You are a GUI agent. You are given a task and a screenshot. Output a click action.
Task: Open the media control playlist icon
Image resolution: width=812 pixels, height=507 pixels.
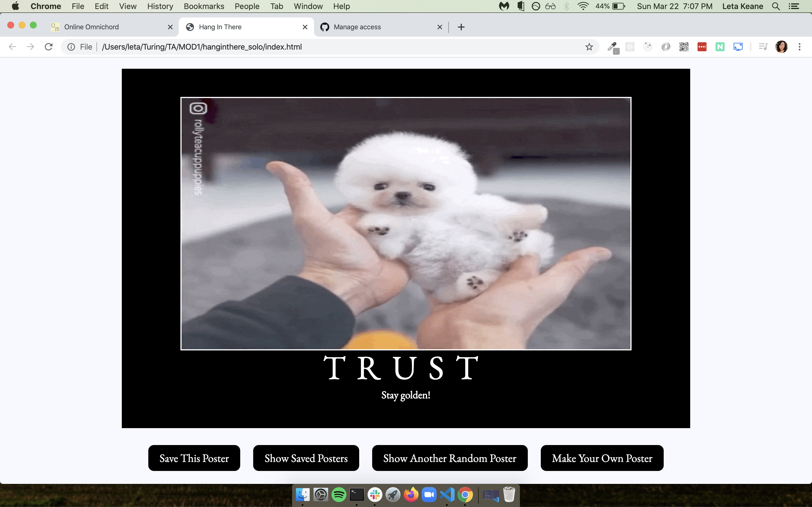(x=763, y=47)
